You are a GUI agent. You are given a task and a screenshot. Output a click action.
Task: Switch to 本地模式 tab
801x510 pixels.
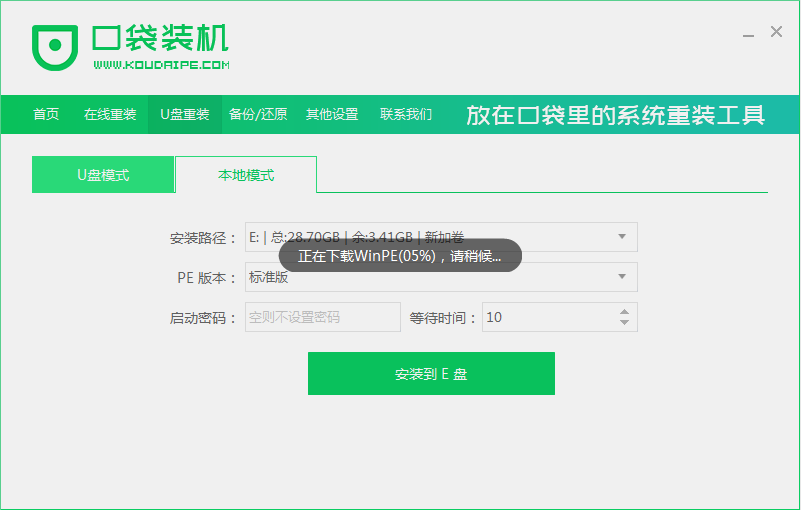tap(246, 175)
